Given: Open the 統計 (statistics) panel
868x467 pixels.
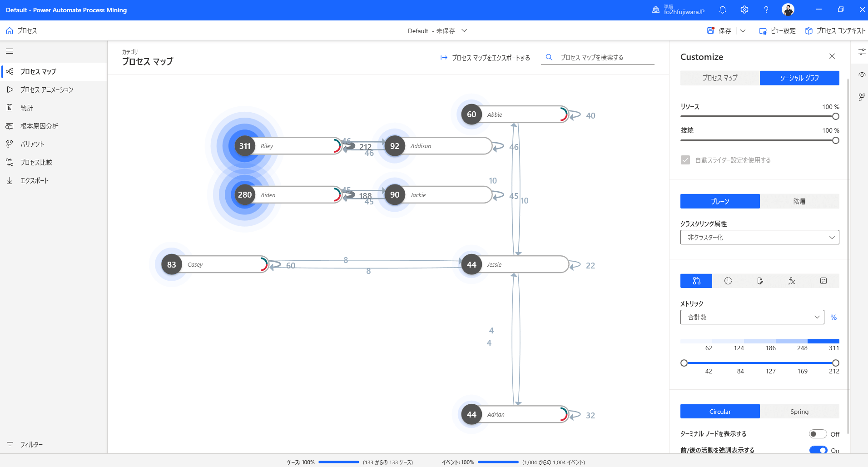Looking at the screenshot, I should (x=27, y=108).
